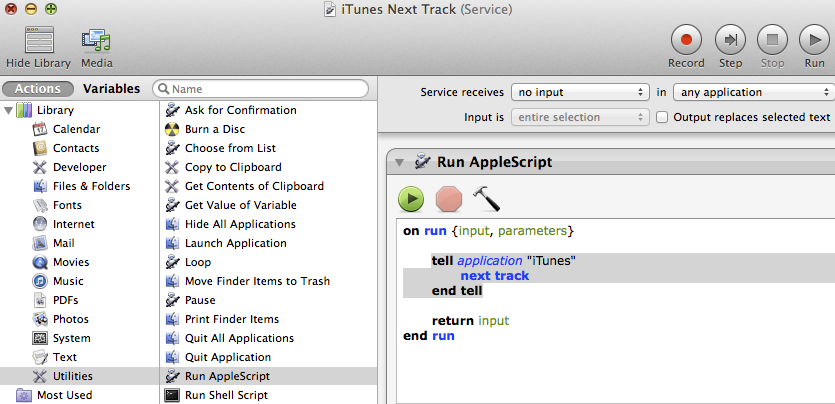Click 'next track' line in script editor
Screen dimensions: 835x404
pos(495,276)
